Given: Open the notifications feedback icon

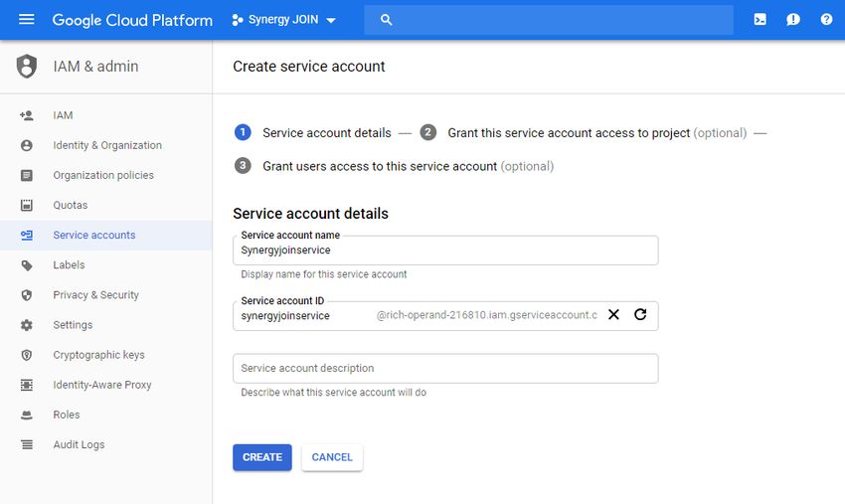Looking at the screenshot, I should pos(792,20).
